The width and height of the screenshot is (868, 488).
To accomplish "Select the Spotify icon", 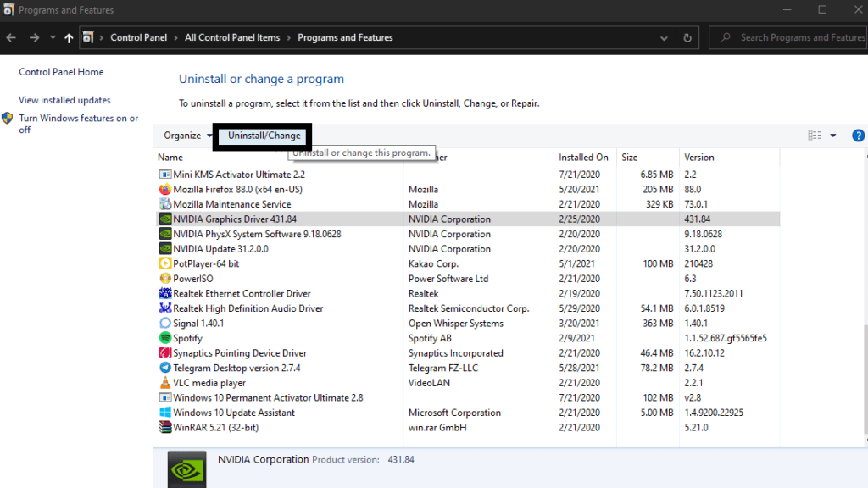I will click(165, 338).
